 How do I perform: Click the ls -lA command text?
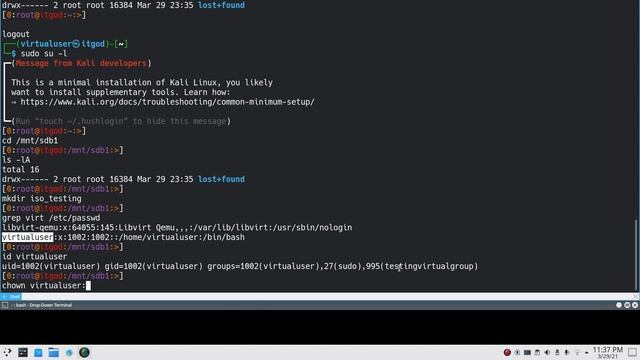click(x=16, y=160)
